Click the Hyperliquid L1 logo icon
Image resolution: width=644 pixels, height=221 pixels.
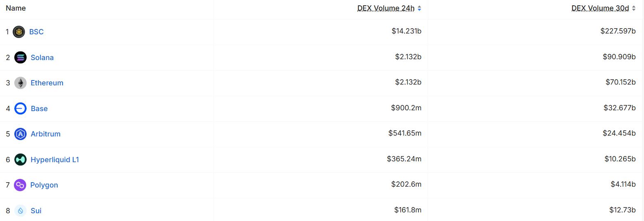coord(20,160)
